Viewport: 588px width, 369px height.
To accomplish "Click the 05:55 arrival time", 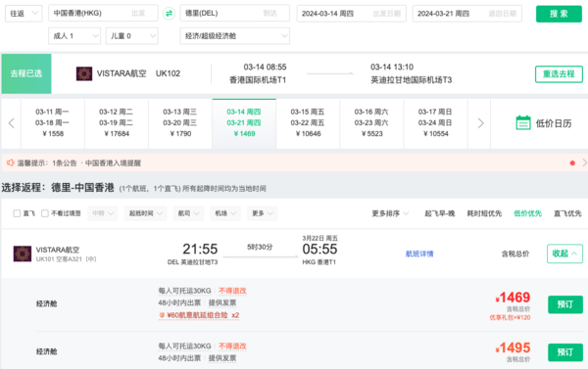I will coord(319,250).
